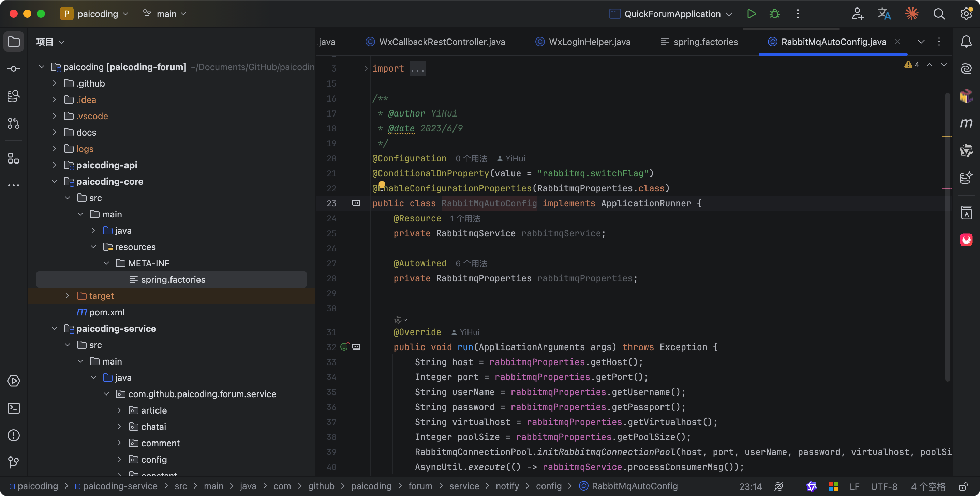Open the Problems tool window icon
The image size is (980, 496).
point(14,435)
